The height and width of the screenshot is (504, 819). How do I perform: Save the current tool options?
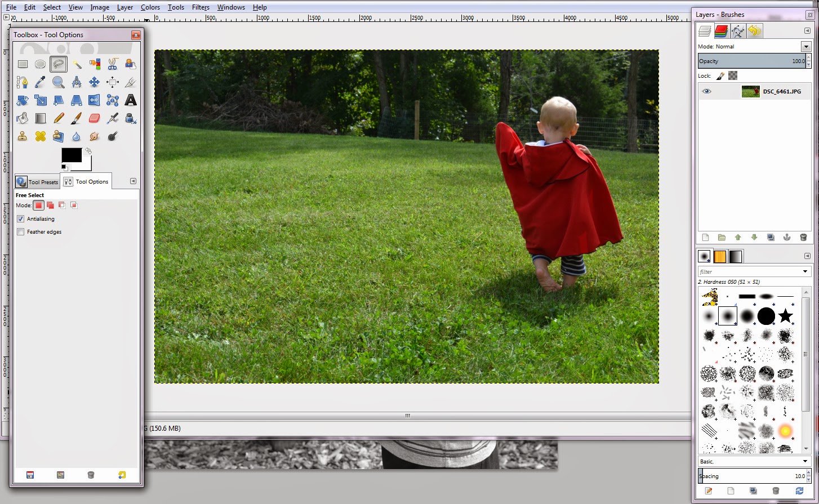[x=29, y=475]
